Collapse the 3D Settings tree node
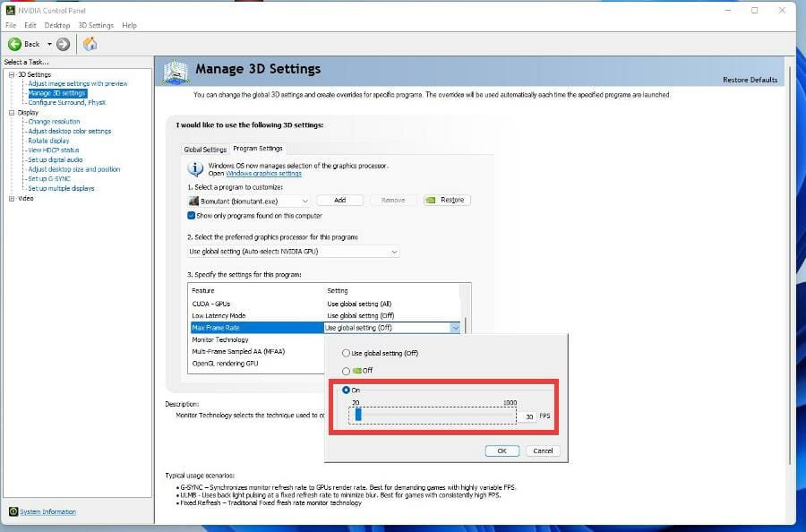The width and height of the screenshot is (806, 532). pos(12,74)
